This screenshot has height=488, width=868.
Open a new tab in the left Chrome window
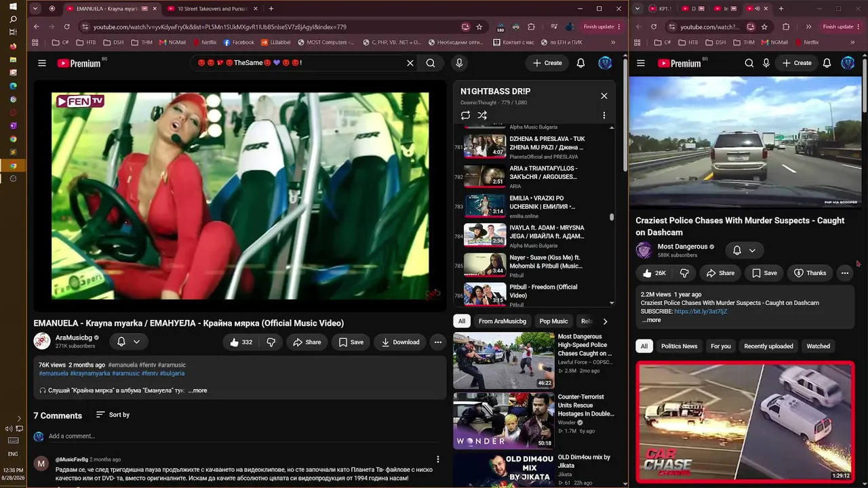[x=271, y=9]
